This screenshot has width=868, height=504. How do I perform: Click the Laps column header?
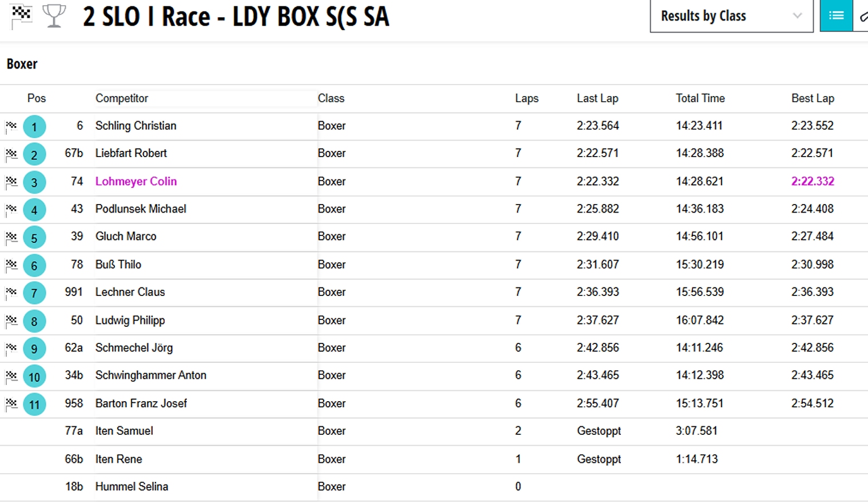pos(526,98)
